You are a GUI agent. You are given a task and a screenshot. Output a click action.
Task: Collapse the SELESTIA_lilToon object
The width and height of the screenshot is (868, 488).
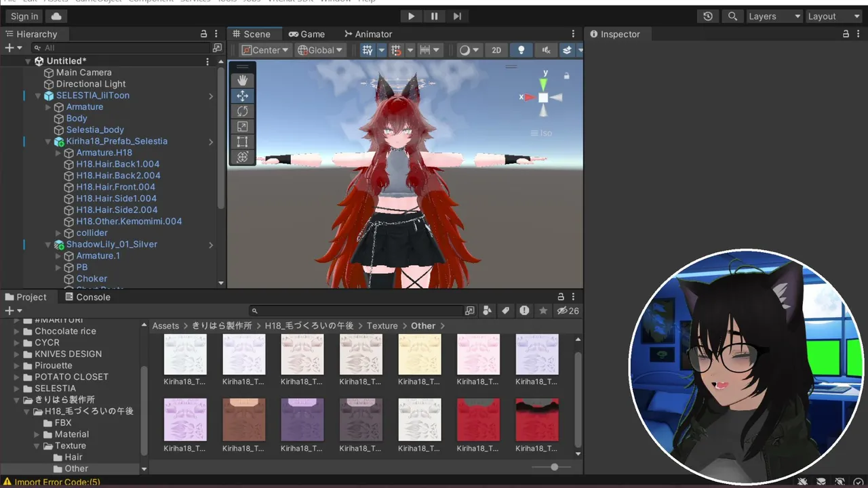click(38, 96)
